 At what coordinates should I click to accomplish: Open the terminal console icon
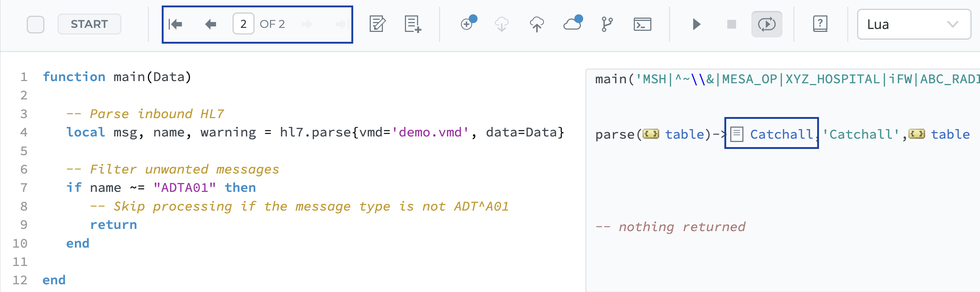point(643,24)
